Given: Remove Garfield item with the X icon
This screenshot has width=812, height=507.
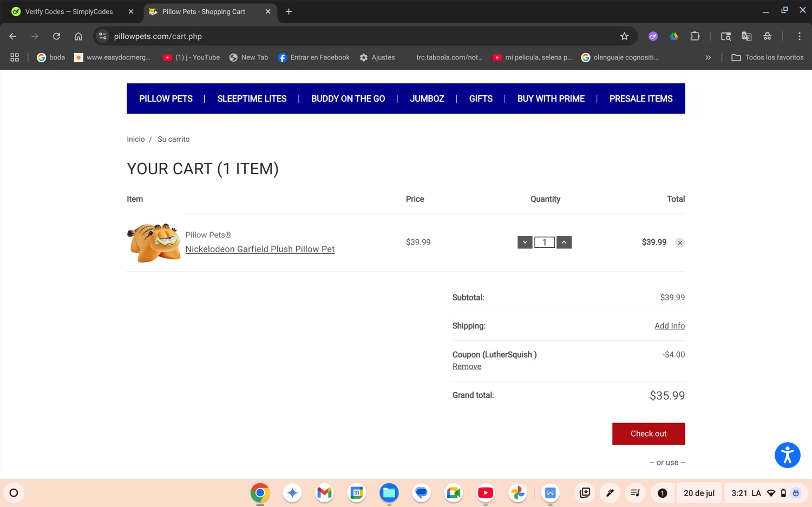Looking at the screenshot, I should 680,243.
